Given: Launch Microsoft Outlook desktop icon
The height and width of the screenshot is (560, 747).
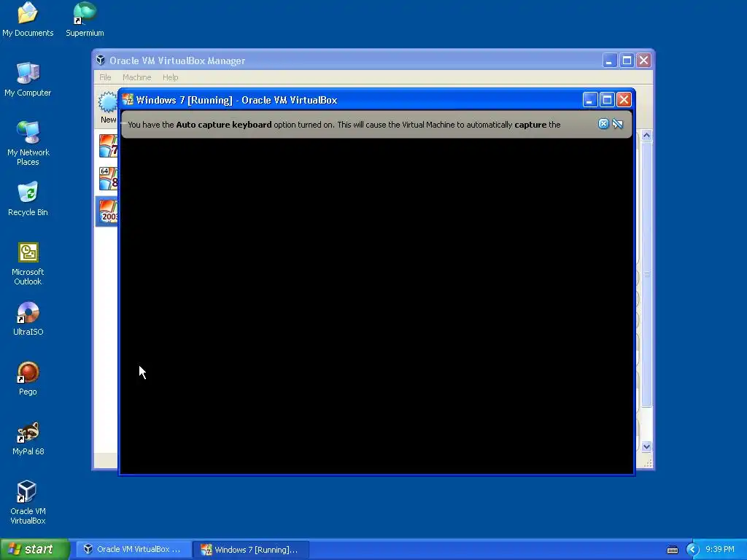Looking at the screenshot, I should [x=28, y=263].
